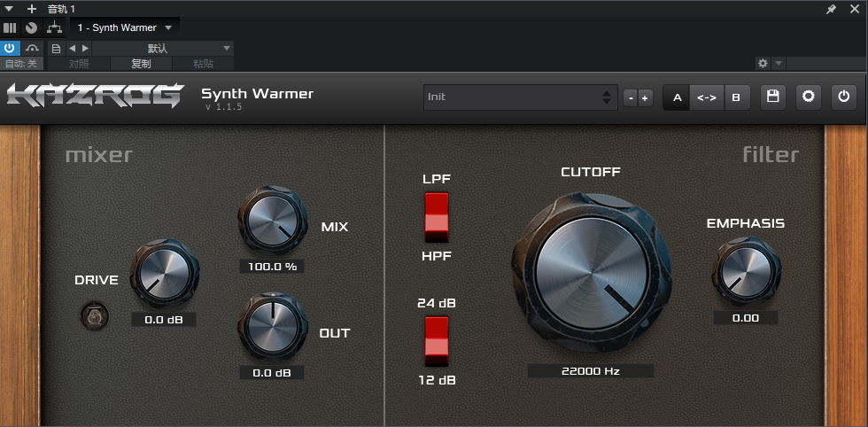Select previous preset with minus button
868x427 pixels.
pyautogui.click(x=631, y=98)
